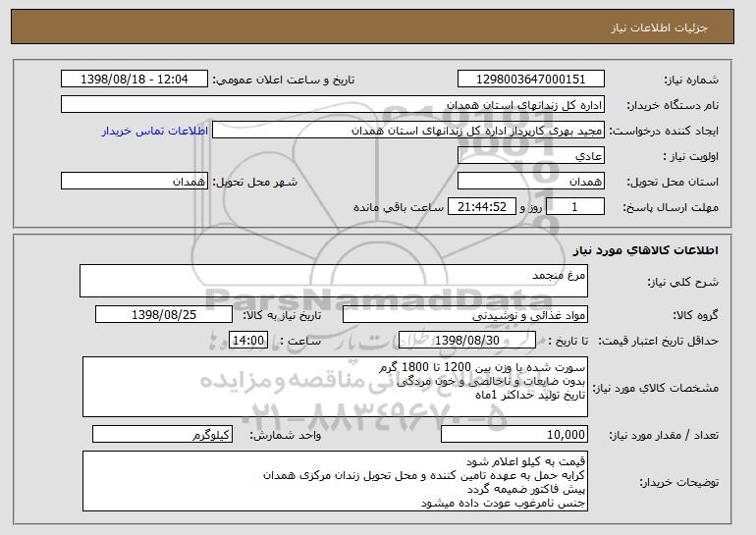Click the line جنس نامرغوب عودت داده میشود
The height and width of the screenshot is (535, 756).
(503, 504)
